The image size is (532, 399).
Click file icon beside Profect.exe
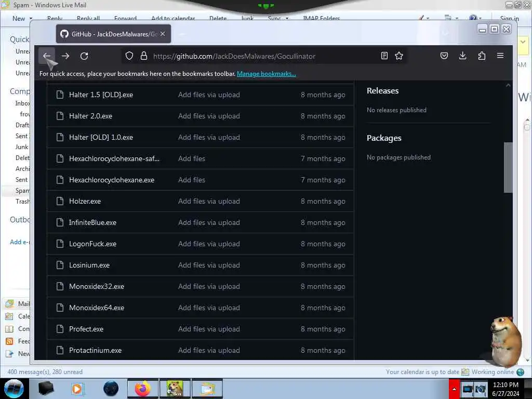pyautogui.click(x=60, y=329)
